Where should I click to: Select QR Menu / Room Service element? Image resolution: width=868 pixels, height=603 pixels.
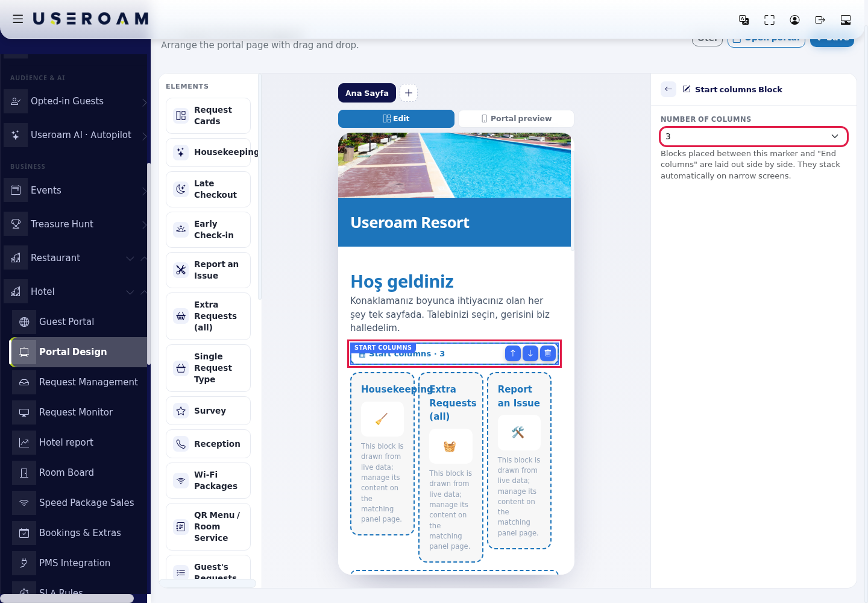(208, 526)
